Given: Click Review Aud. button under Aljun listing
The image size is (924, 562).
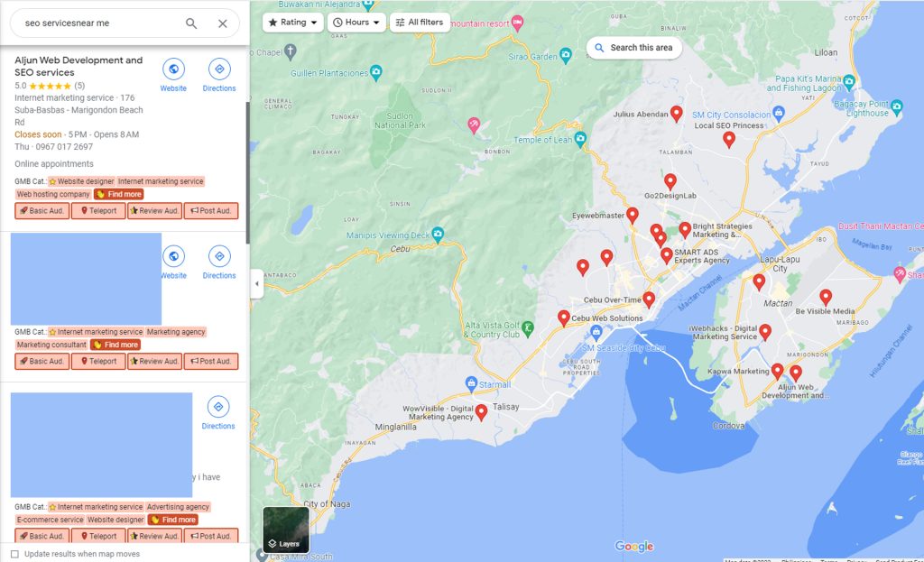Looking at the screenshot, I should pos(154,211).
